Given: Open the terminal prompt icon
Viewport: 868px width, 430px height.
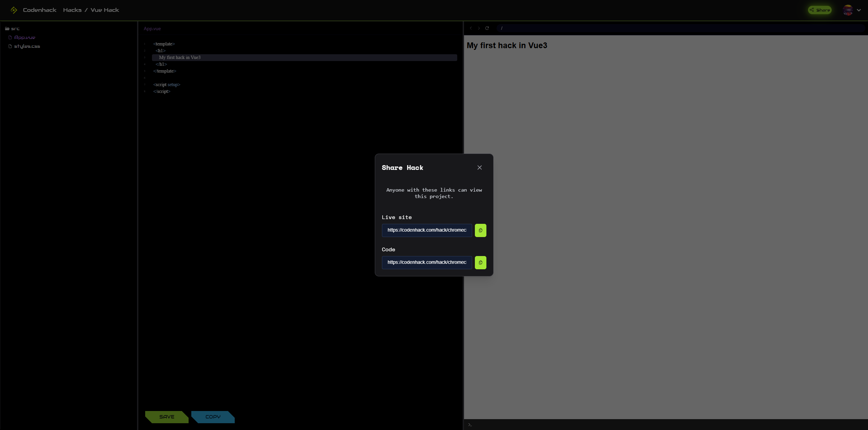Looking at the screenshot, I should coord(470,425).
